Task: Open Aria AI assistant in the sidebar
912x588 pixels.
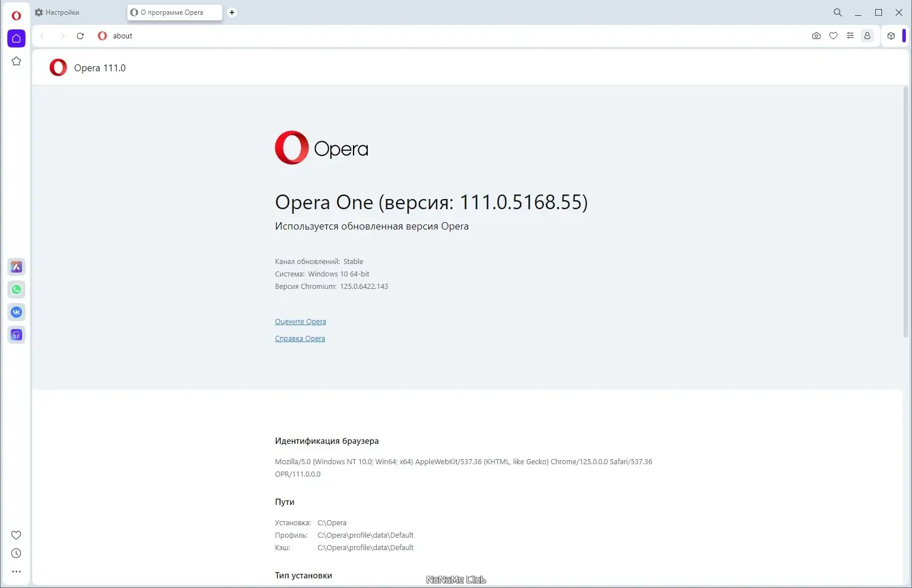Action: [16, 267]
